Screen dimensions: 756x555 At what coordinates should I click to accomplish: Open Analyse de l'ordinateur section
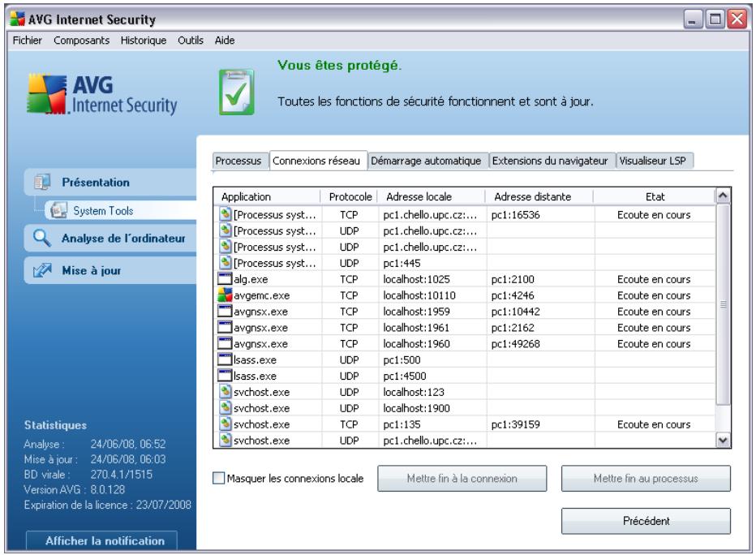click(110, 239)
